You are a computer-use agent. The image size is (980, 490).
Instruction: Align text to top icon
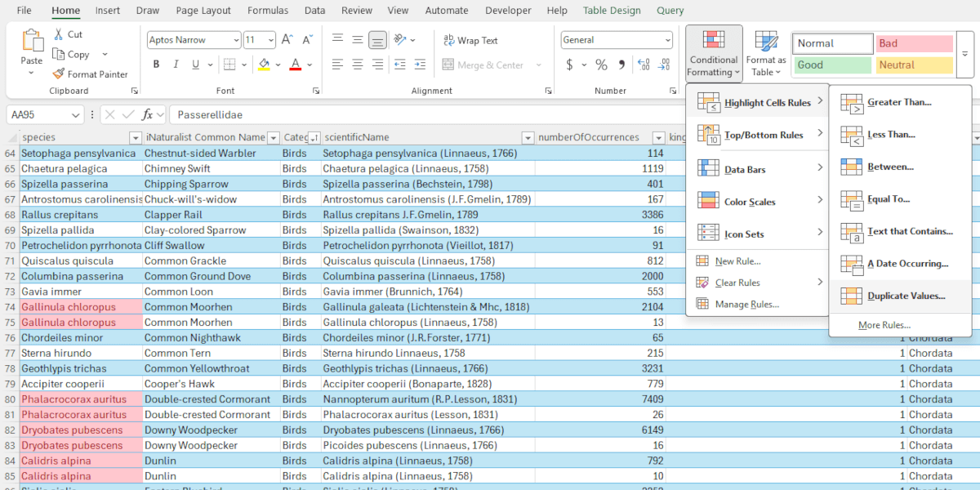coord(337,39)
